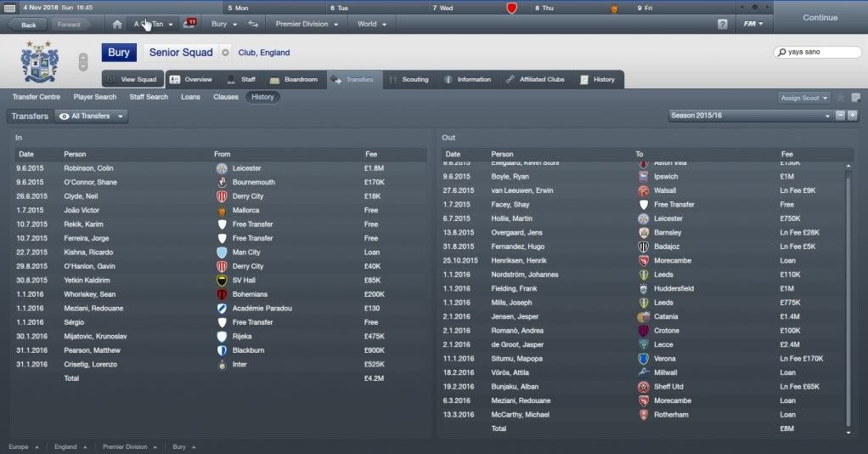Image resolution: width=868 pixels, height=454 pixels.
Task: Click the Out list scrollbar
Action: pos(848,299)
